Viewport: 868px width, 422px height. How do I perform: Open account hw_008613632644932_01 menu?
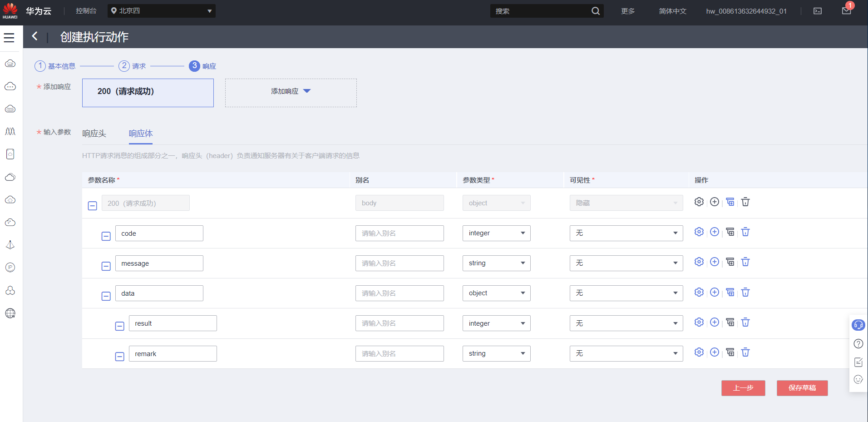pyautogui.click(x=746, y=11)
